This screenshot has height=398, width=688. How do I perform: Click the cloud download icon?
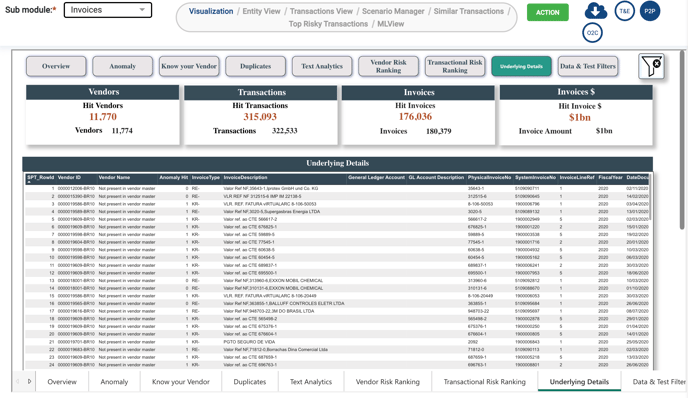tap(595, 11)
